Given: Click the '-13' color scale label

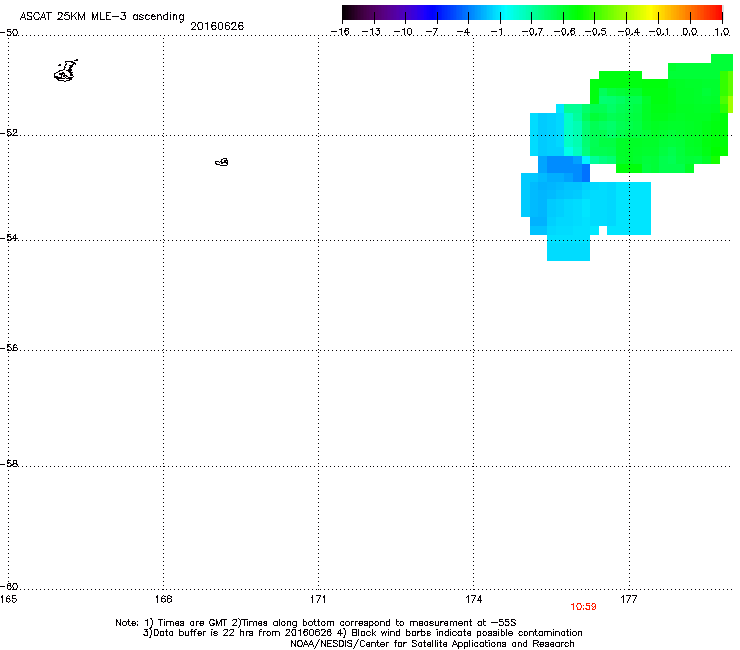Looking at the screenshot, I should (x=371, y=32).
